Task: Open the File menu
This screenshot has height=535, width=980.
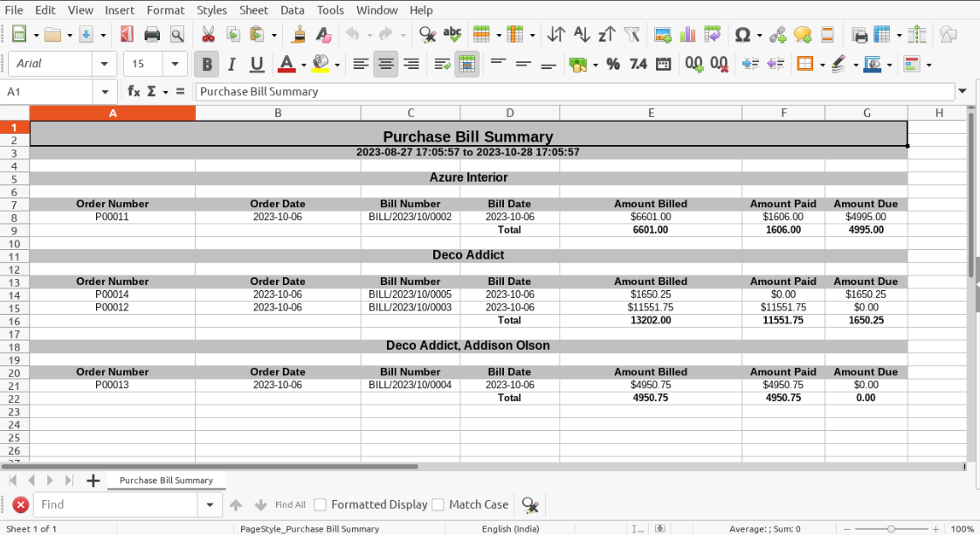Action: click(14, 10)
